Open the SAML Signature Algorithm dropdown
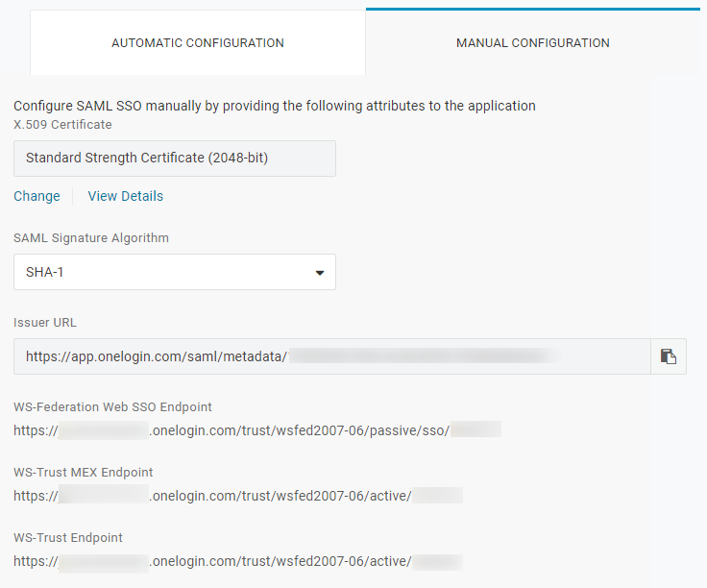 pyautogui.click(x=175, y=272)
